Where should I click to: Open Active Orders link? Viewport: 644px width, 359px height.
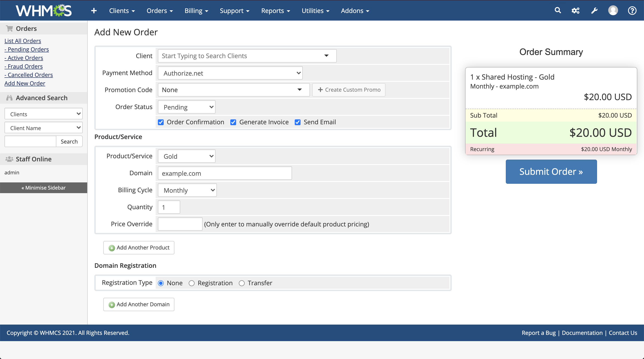click(24, 58)
